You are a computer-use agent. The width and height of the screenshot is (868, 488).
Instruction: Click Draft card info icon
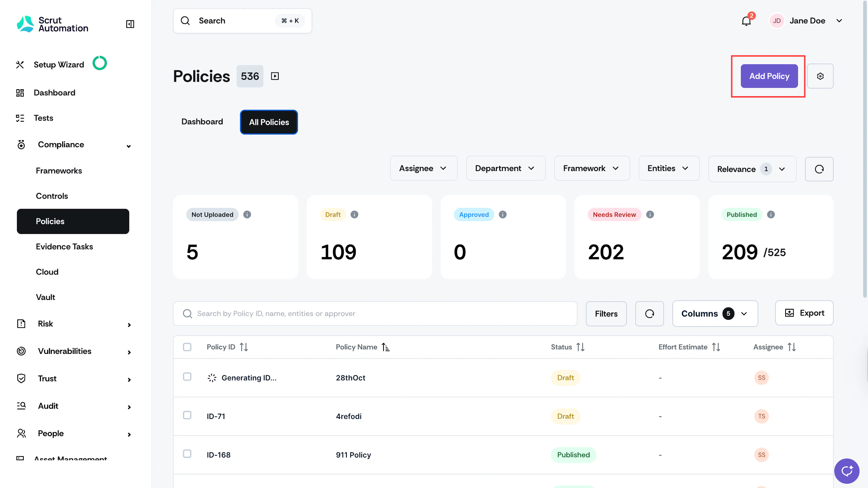tap(354, 215)
